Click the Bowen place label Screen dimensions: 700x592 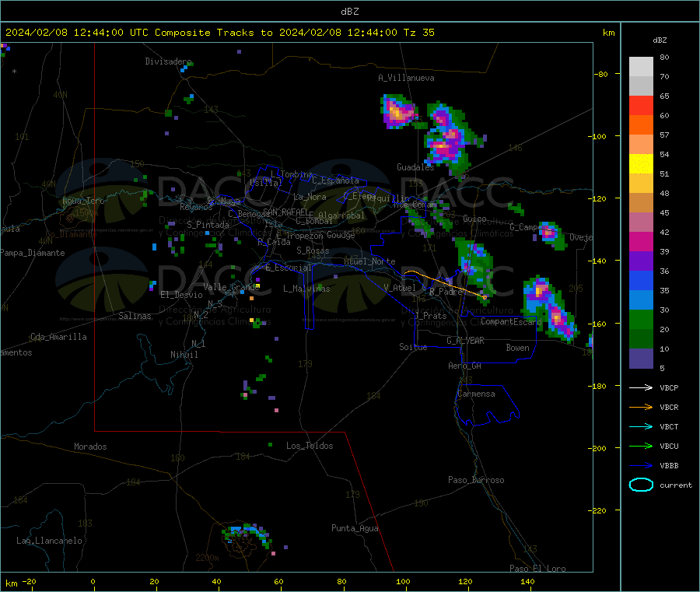[x=517, y=348]
